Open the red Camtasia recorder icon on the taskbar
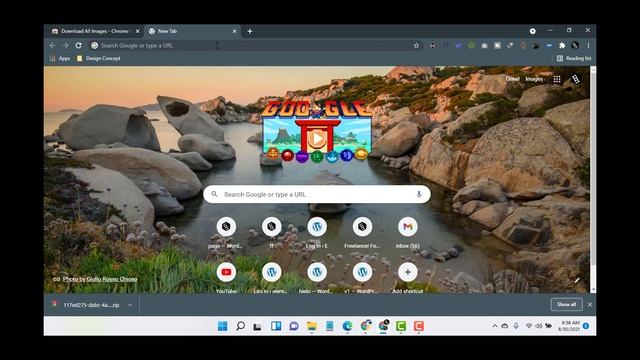Viewport: 640px width, 360px height. point(419,326)
